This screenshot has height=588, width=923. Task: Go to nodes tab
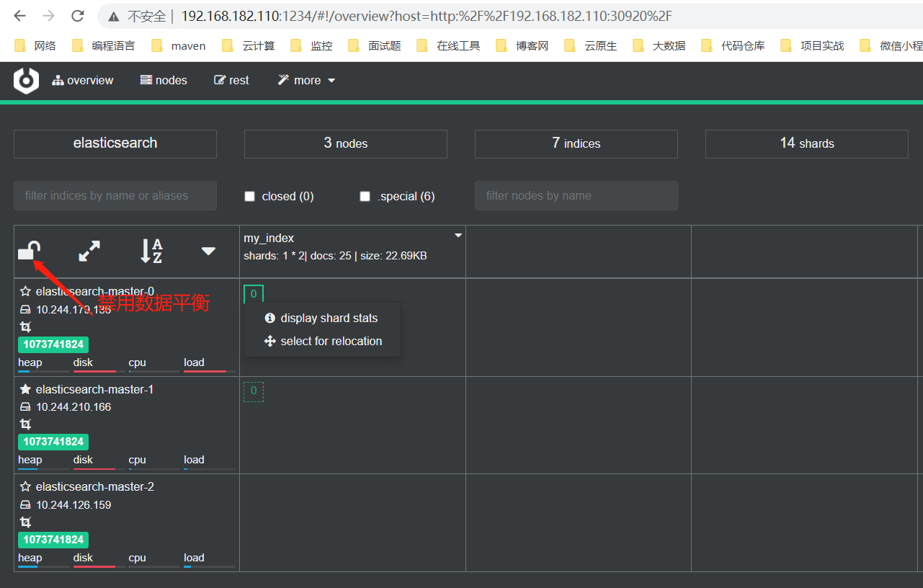164,80
